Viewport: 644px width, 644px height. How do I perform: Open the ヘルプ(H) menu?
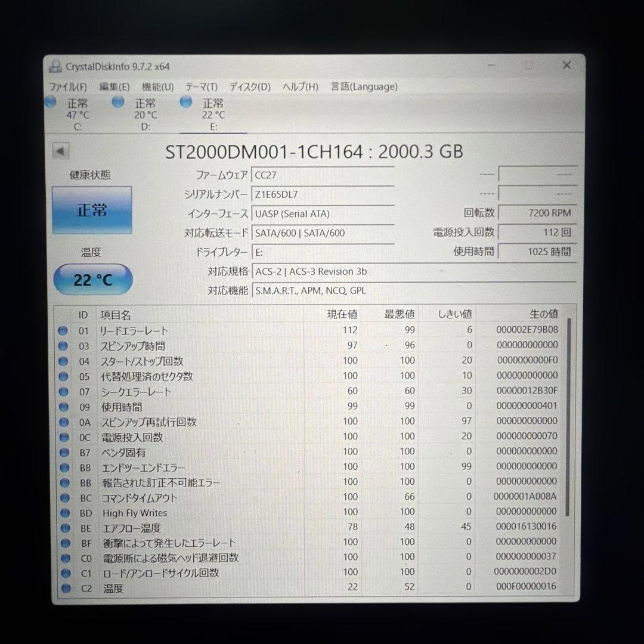(301, 87)
